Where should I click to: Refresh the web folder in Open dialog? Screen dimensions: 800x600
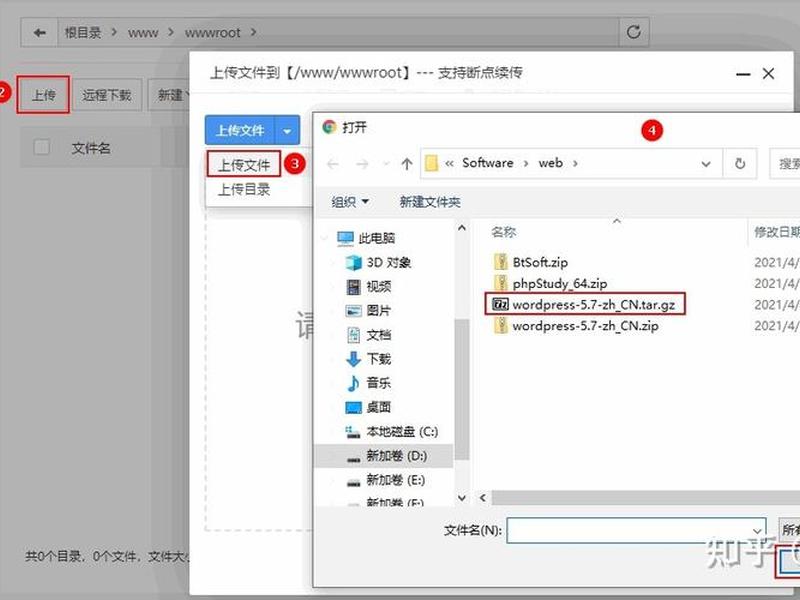point(740,164)
